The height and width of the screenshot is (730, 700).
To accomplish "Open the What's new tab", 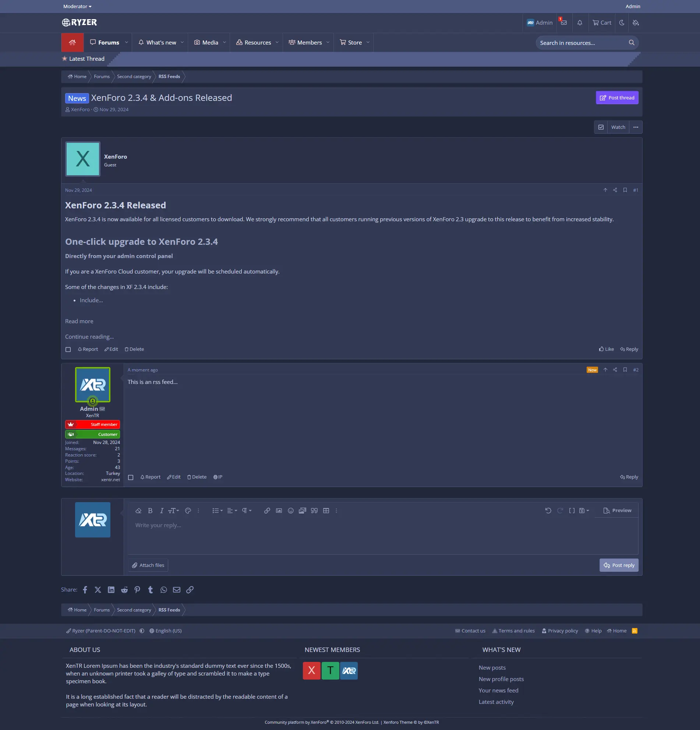I will coord(157,42).
